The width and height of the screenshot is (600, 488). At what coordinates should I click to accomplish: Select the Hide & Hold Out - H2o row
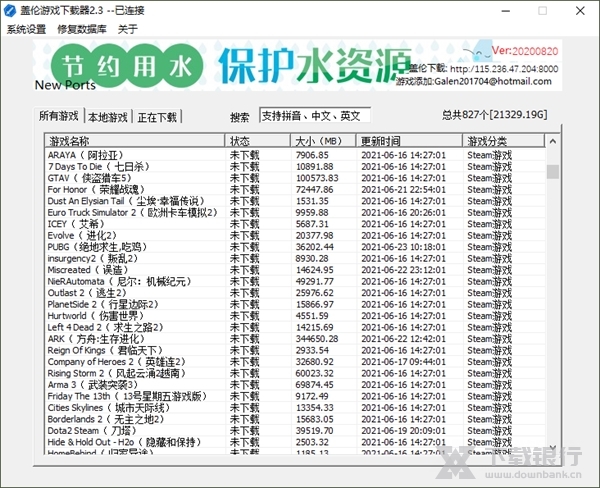tap(295, 442)
